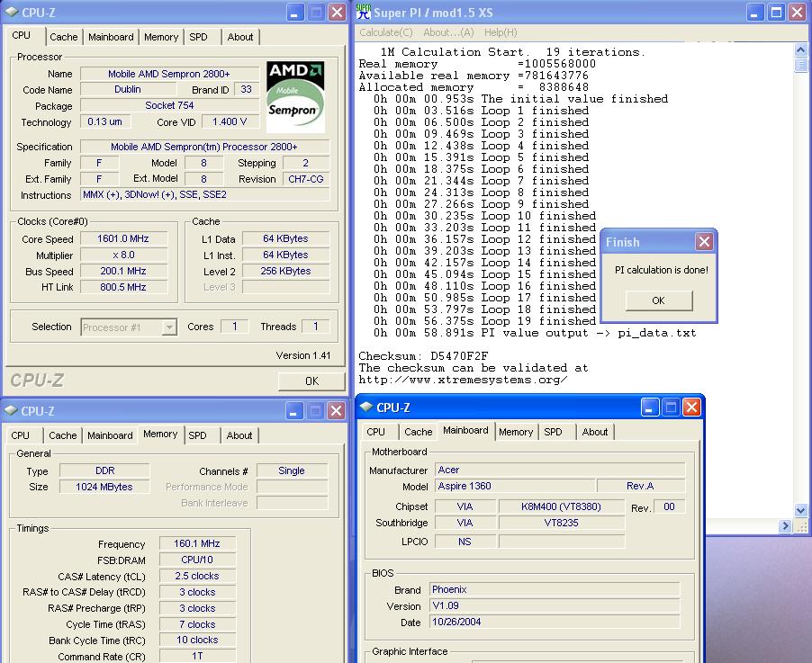Minimize the Mainboard CPU-Z window

tap(649, 408)
